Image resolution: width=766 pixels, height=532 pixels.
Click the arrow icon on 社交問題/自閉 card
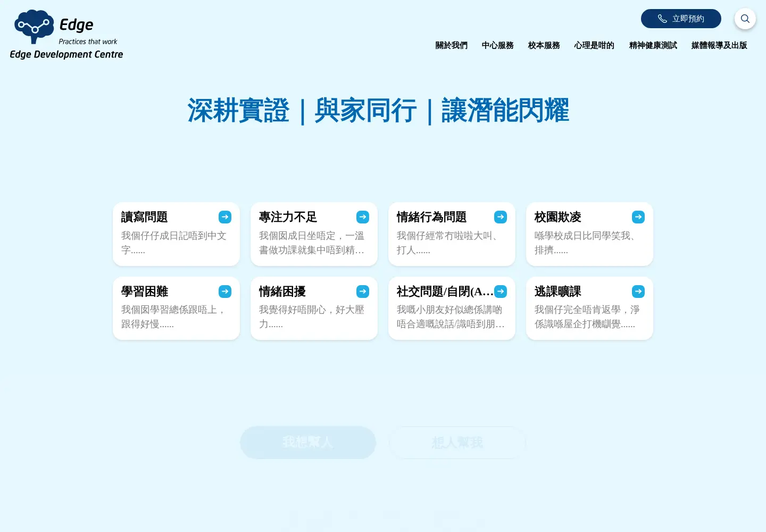501,292
